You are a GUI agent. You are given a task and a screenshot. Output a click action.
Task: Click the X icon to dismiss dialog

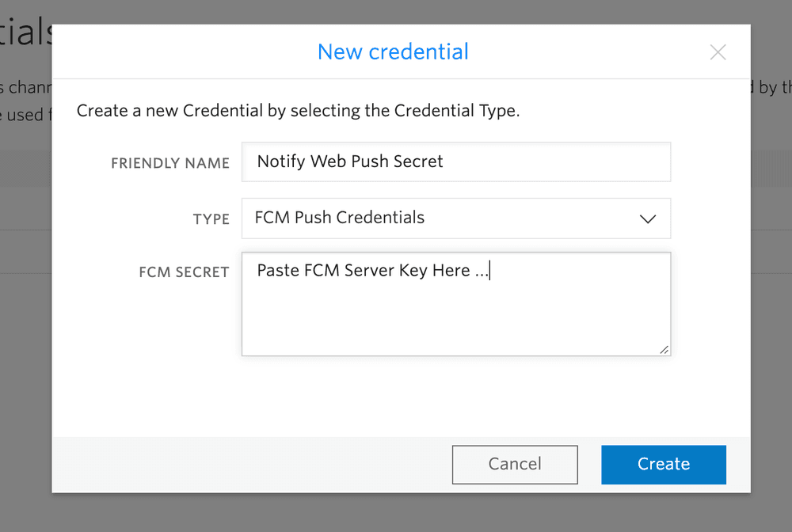718,52
